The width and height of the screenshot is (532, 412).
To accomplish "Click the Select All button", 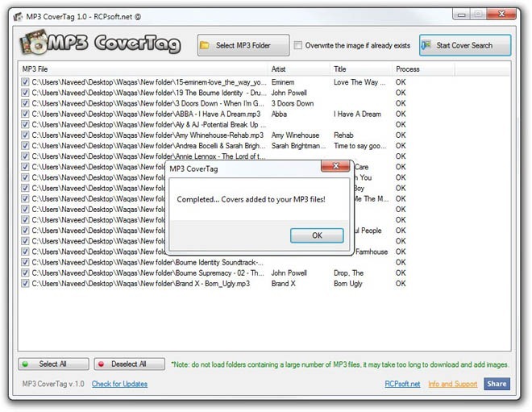I will [x=53, y=364].
